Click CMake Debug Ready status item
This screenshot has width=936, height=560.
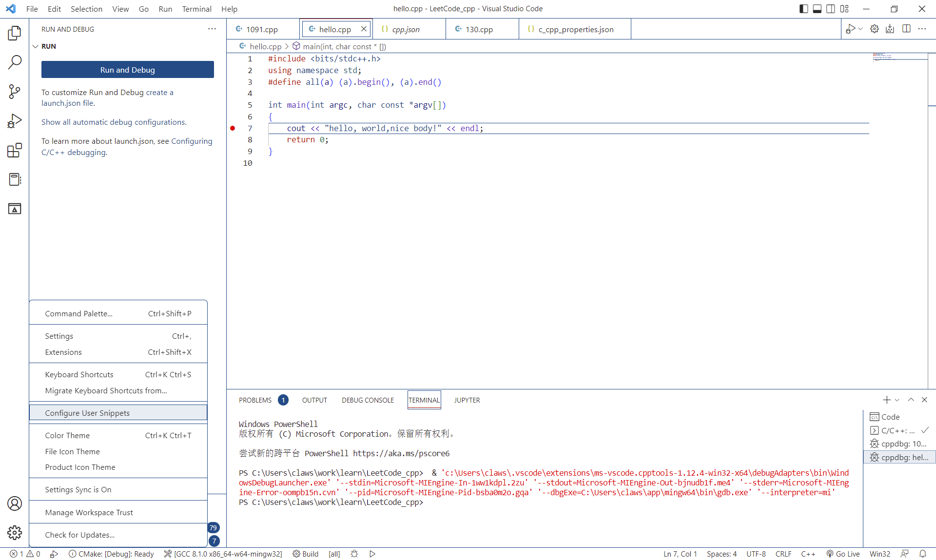[111, 554]
